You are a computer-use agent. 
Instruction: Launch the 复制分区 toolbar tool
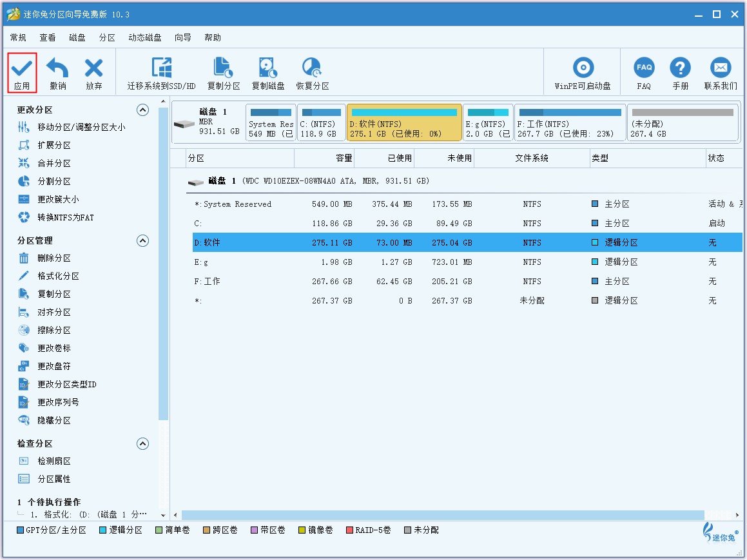[224, 73]
